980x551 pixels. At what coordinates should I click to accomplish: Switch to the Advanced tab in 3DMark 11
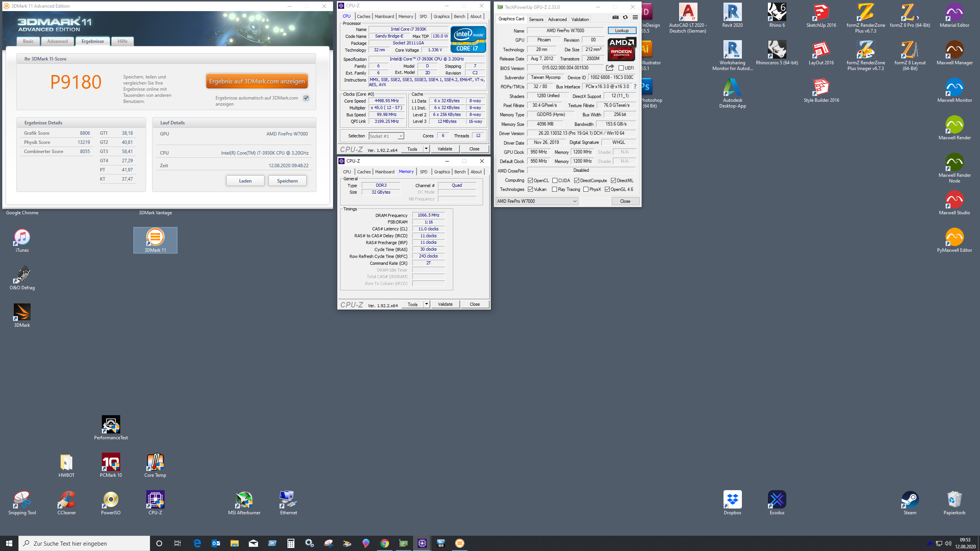tap(57, 41)
